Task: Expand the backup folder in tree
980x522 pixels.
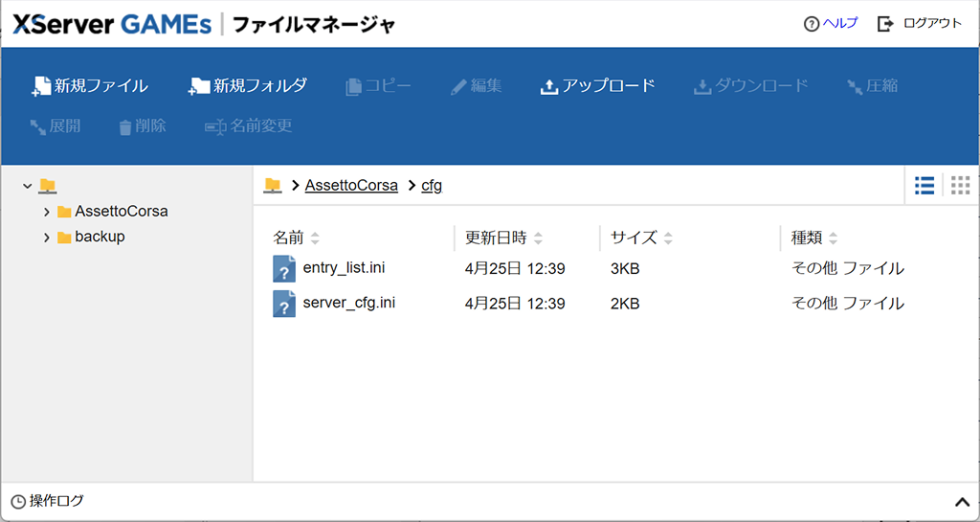Action: pos(47,238)
